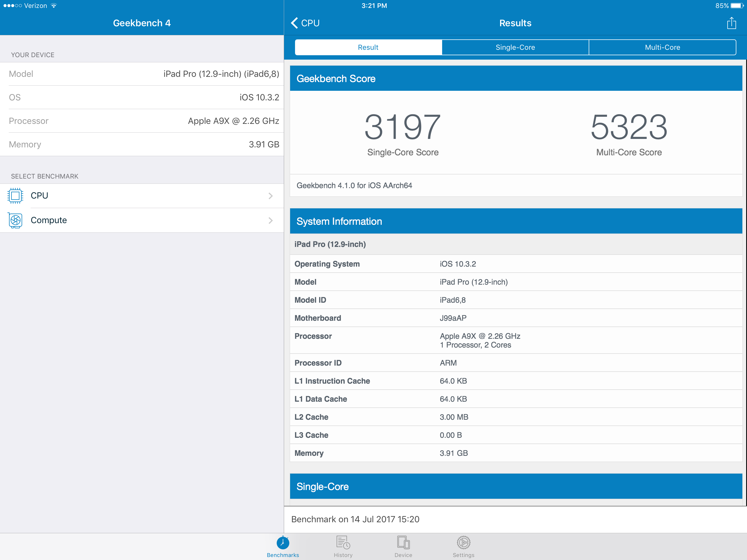
Task: Tap the CPU back button text
Action: pos(310,23)
